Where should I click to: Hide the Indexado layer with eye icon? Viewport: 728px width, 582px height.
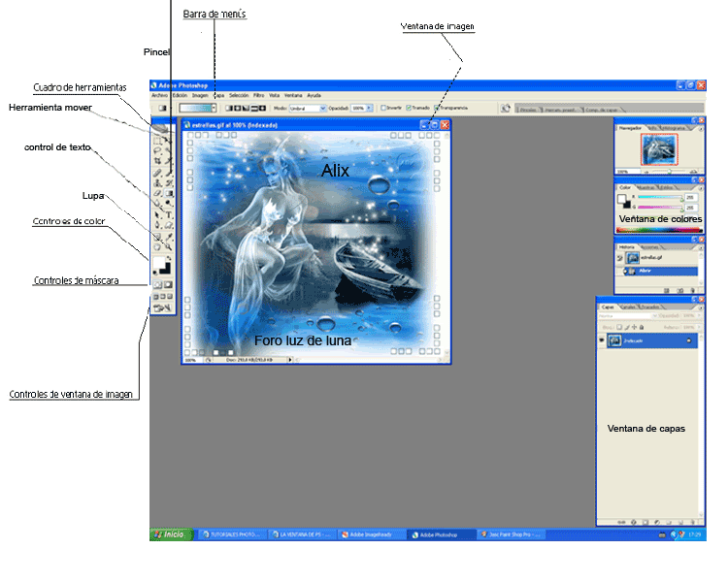point(603,340)
